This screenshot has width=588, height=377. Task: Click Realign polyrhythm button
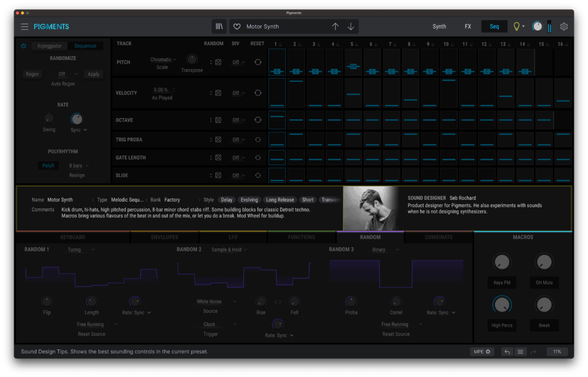pyautogui.click(x=77, y=176)
